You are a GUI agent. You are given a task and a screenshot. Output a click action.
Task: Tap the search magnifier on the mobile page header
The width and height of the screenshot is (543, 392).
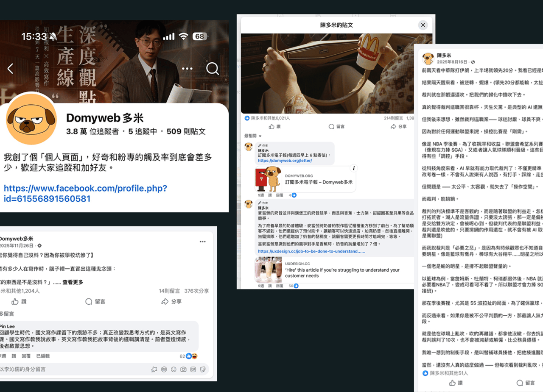[x=212, y=68]
